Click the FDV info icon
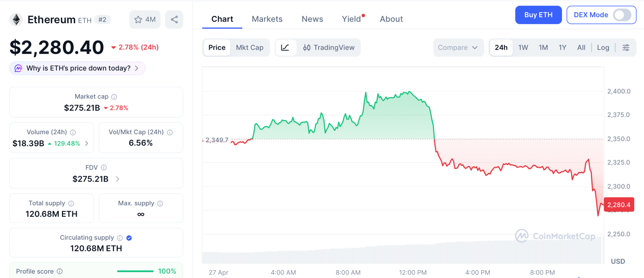The image size is (644, 278). tap(104, 168)
